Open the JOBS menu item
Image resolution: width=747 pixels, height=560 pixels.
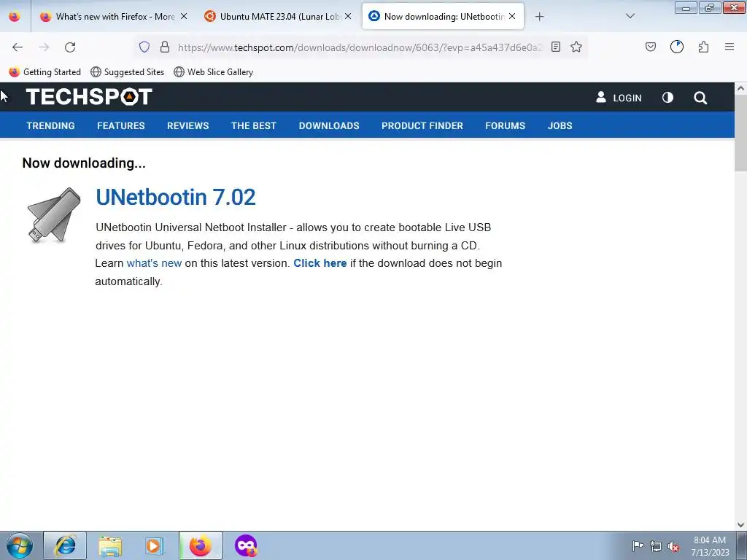click(x=560, y=125)
